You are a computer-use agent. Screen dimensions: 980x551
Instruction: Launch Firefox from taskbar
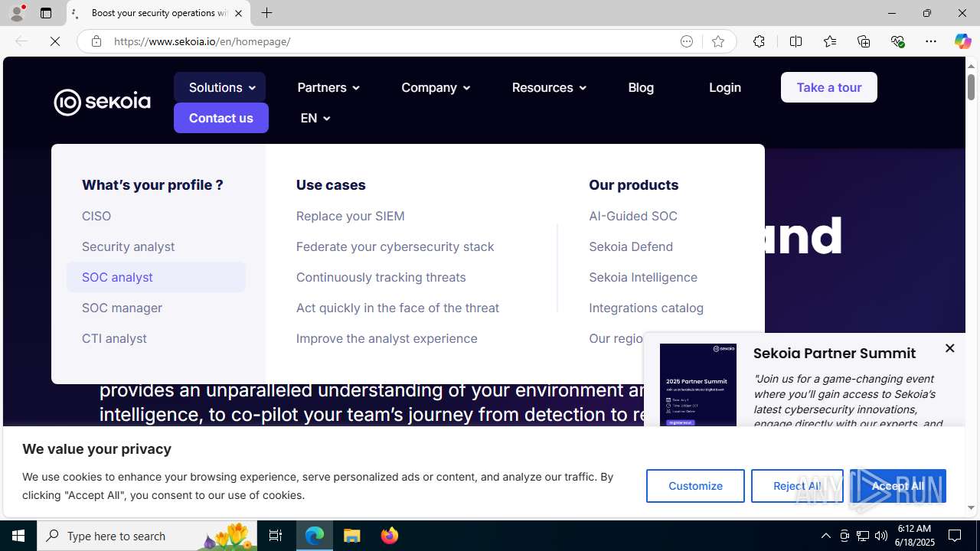390,536
